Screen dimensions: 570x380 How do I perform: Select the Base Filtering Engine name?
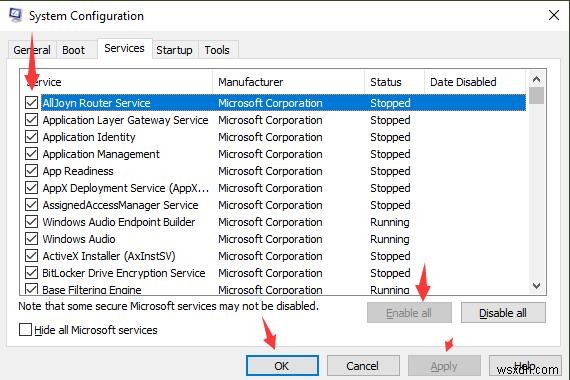click(92, 289)
